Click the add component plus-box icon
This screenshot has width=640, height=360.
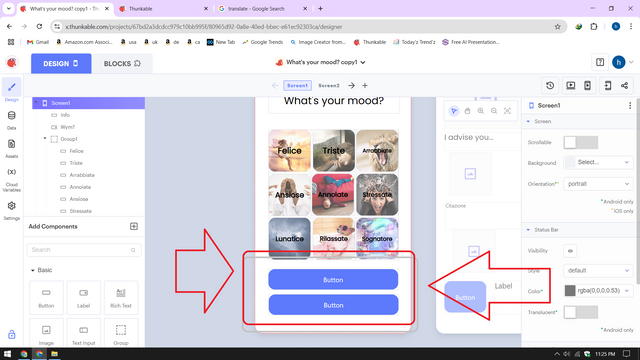134,227
